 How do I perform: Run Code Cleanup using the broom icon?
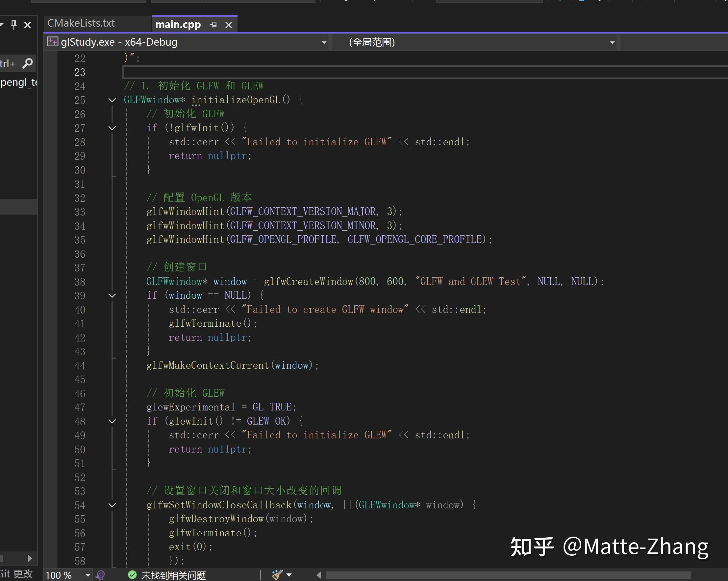pos(277,574)
